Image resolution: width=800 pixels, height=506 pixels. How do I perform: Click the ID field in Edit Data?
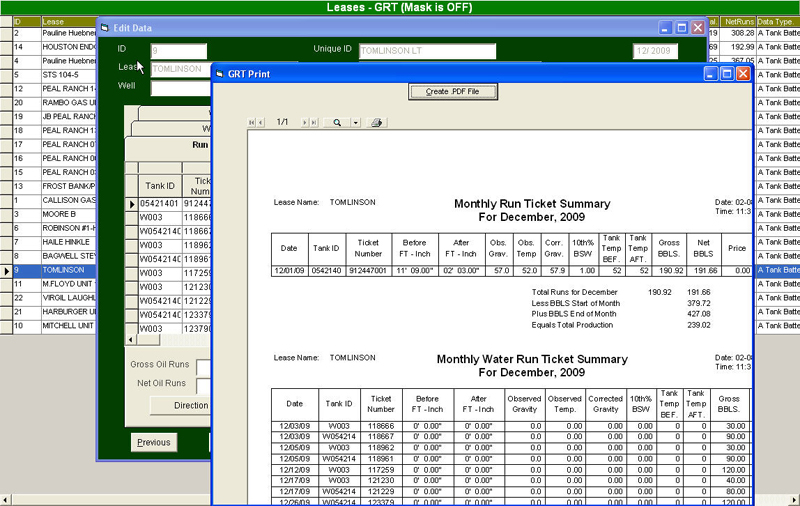click(x=179, y=51)
